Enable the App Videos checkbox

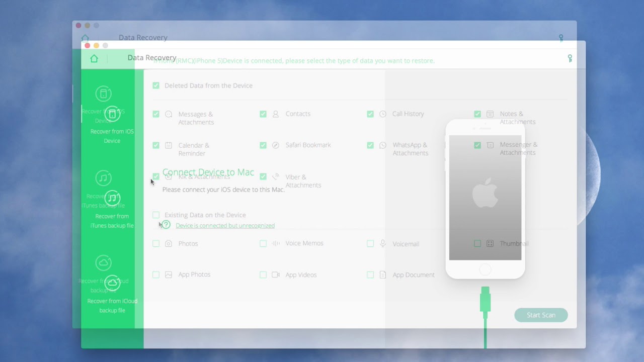click(x=263, y=275)
